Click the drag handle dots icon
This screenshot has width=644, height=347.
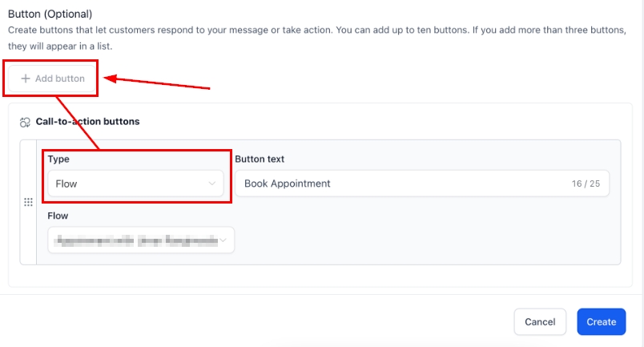[28, 203]
